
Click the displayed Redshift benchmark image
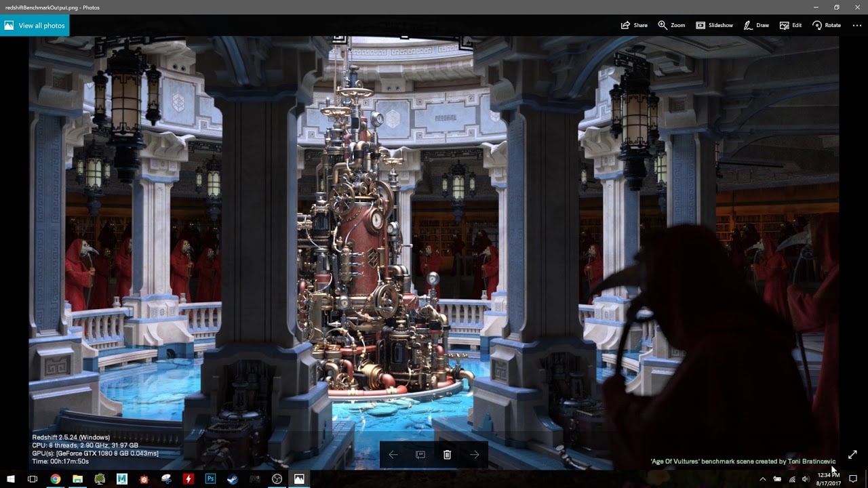click(434, 252)
